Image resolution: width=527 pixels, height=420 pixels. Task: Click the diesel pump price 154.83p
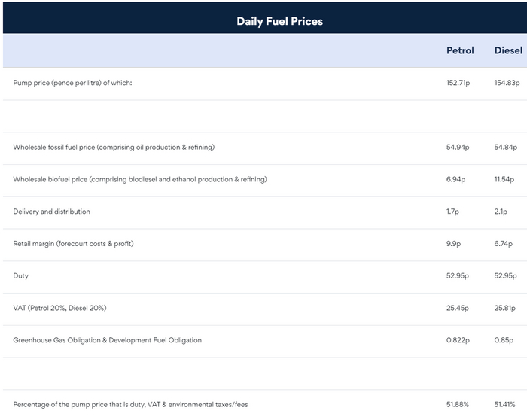[x=508, y=83]
